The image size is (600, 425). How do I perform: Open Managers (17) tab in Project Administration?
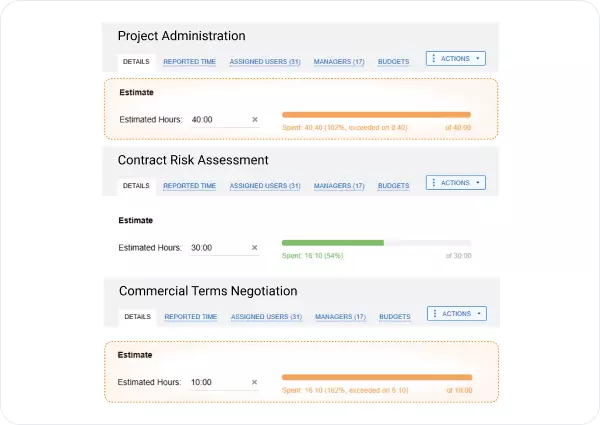339,62
